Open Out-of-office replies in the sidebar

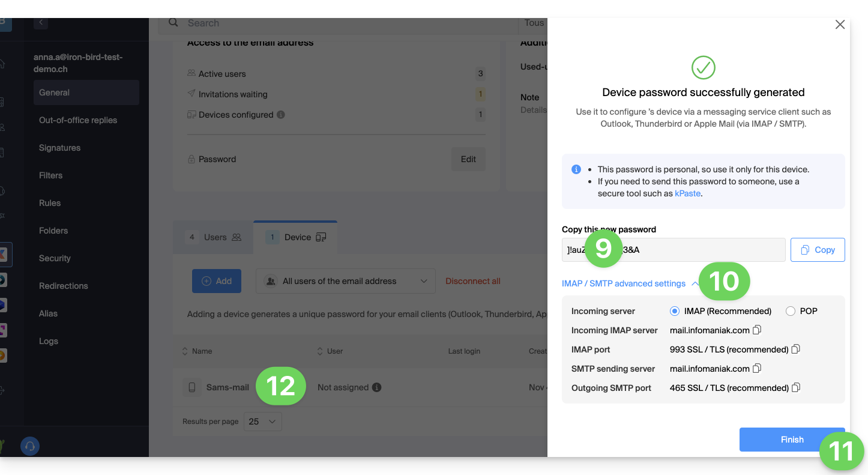click(x=78, y=120)
